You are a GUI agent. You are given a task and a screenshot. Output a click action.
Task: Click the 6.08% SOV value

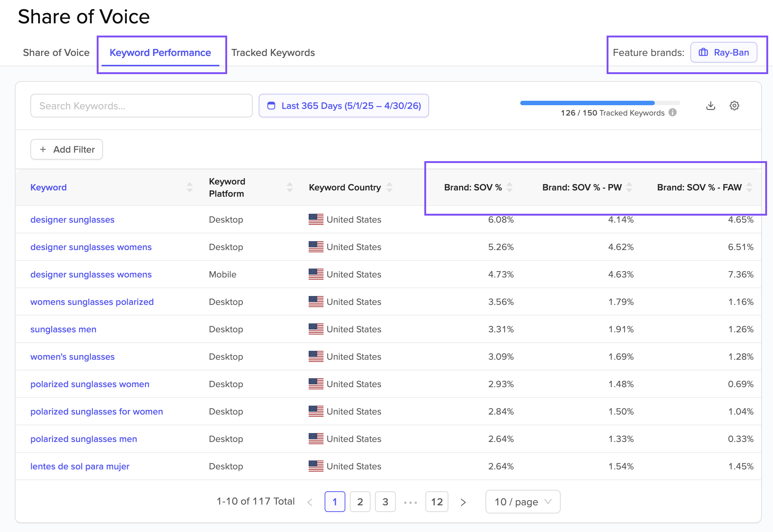point(501,220)
